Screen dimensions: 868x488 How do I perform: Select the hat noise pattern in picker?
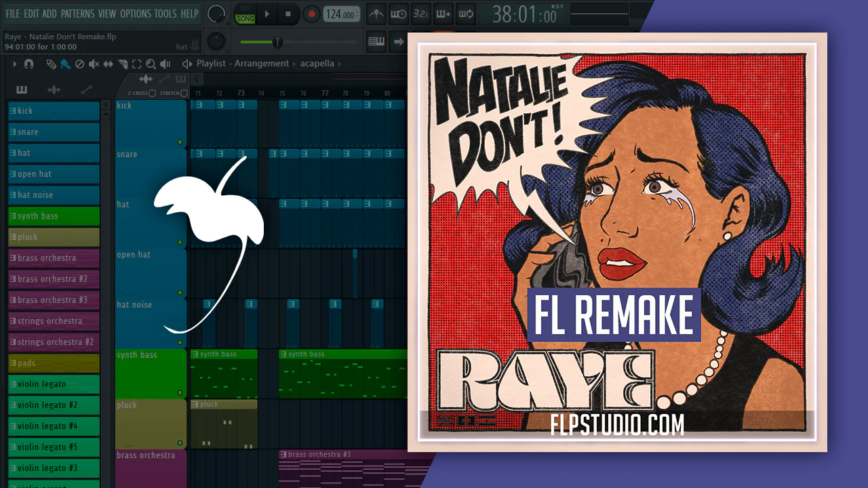[54, 195]
